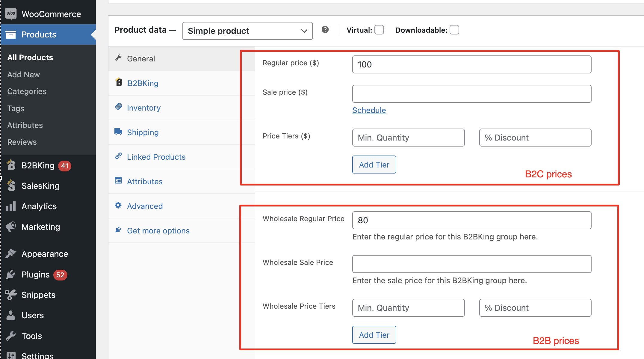Click the SalesKing dollar icon
644x359 pixels.
pos(11,185)
